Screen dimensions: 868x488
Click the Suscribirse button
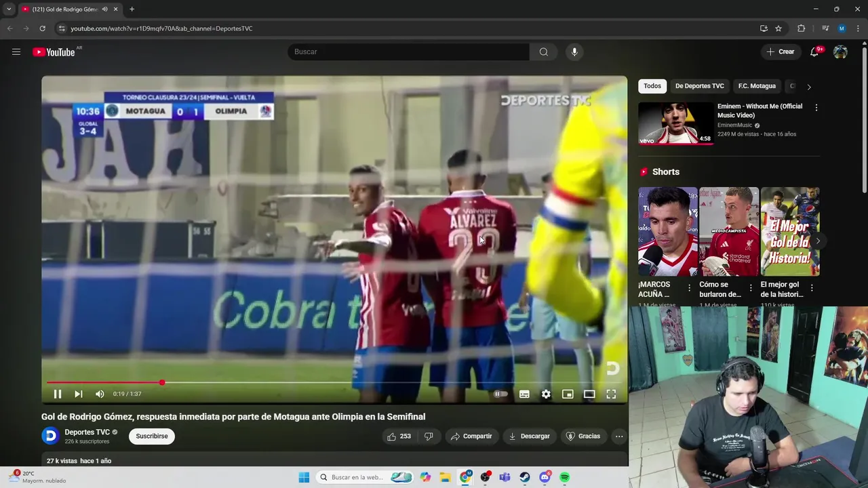[x=152, y=436]
